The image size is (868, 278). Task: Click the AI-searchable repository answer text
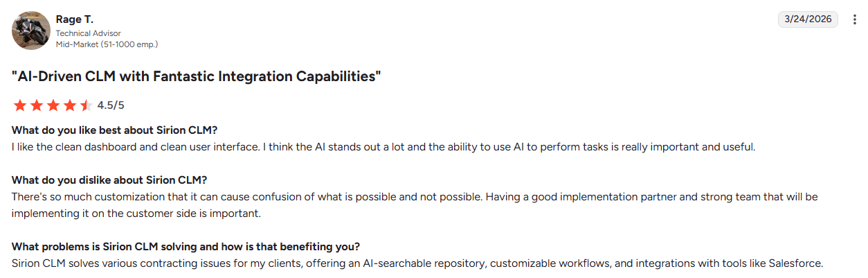pyautogui.click(x=417, y=263)
